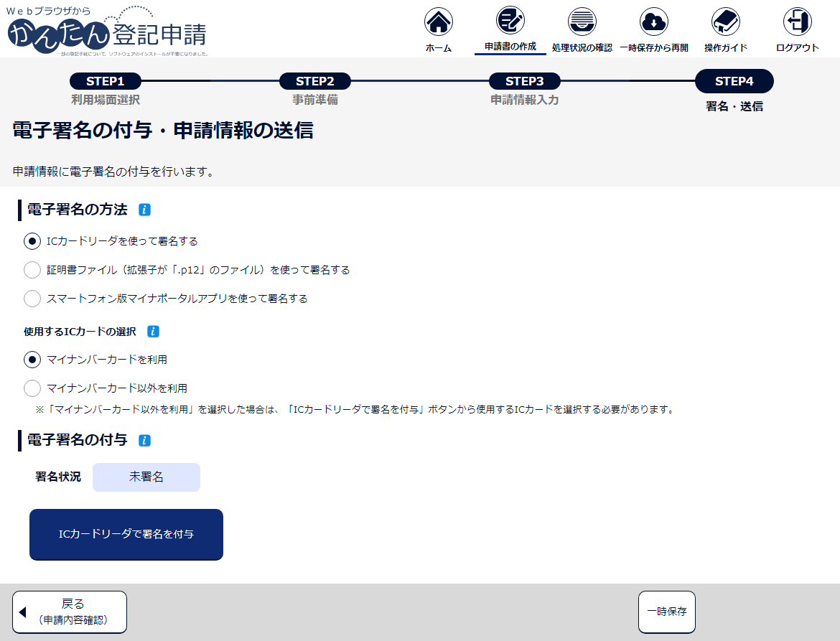
Task: Select マイナンバーカード以外を利用 radio button
Action: (32, 388)
